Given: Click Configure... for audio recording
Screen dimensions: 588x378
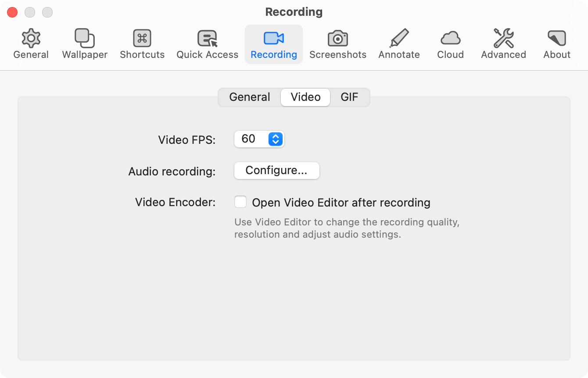Looking at the screenshot, I should click(x=276, y=171).
